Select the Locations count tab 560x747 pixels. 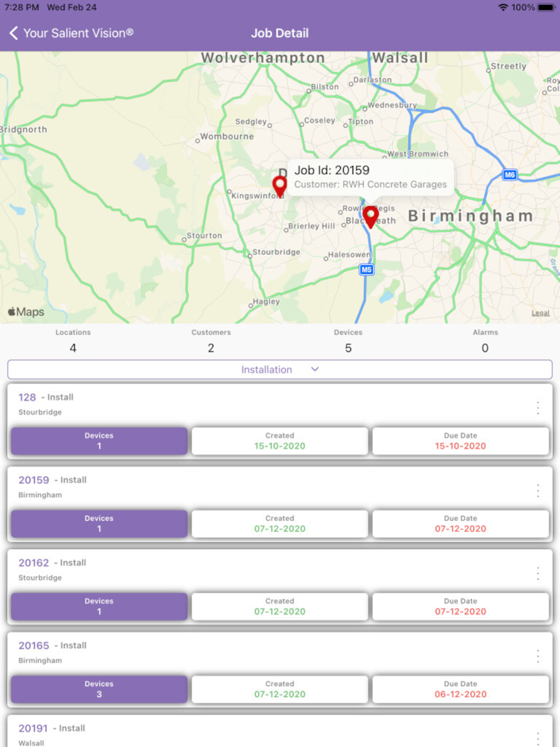(73, 341)
